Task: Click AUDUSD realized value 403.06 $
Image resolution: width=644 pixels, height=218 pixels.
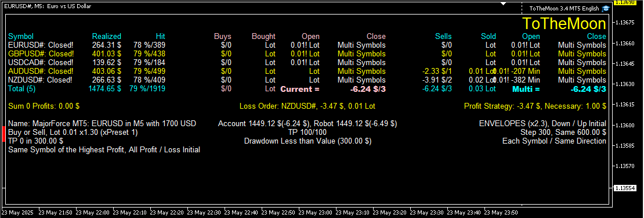Action: 106,71
